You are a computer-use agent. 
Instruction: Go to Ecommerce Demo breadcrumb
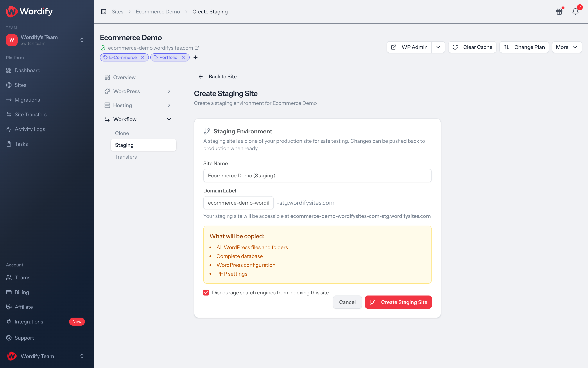tap(158, 12)
